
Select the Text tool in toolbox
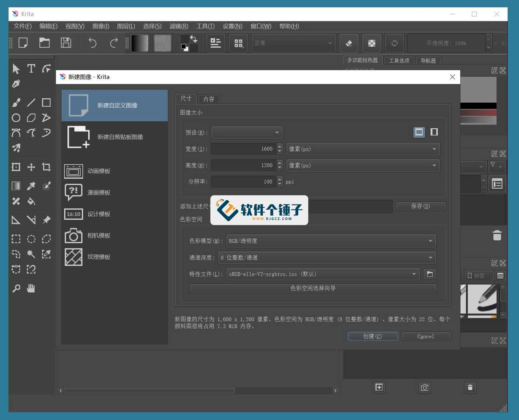pos(31,69)
